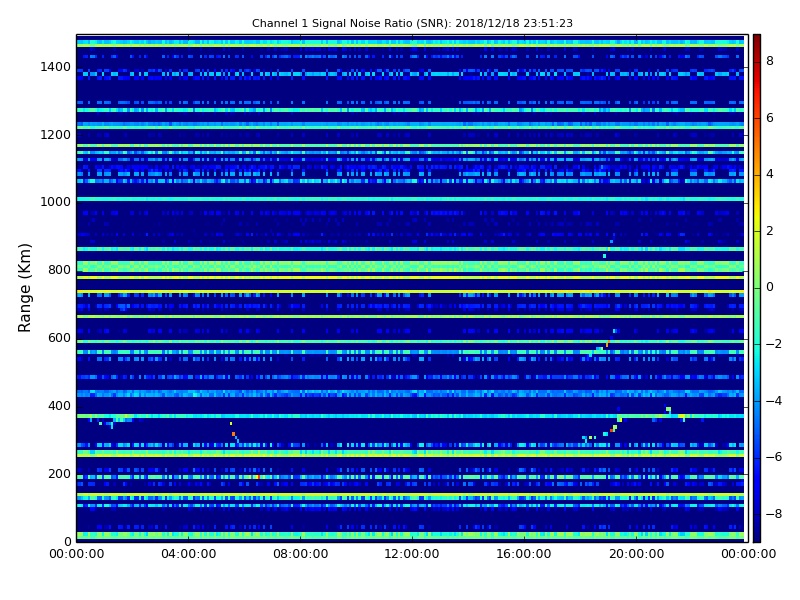Click the colorbar label 6
Viewport: 800px width, 600px height.
coord(770,118)
